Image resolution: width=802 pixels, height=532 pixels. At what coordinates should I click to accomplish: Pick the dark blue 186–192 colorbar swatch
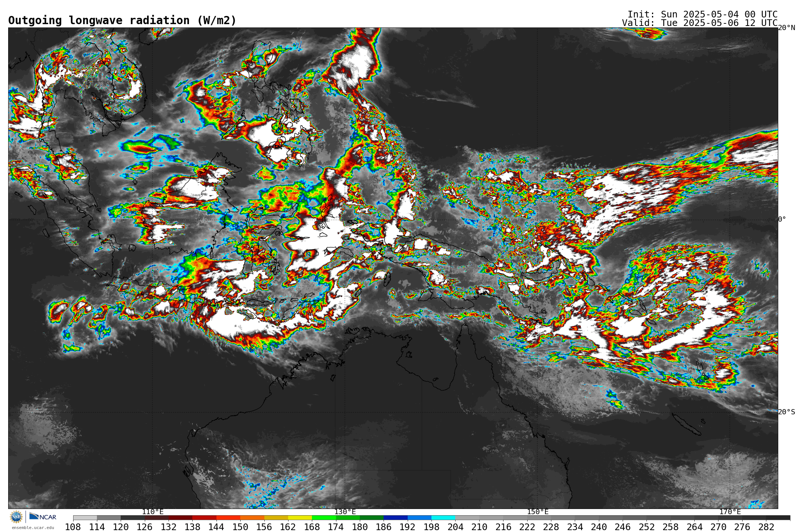[395, 518]
